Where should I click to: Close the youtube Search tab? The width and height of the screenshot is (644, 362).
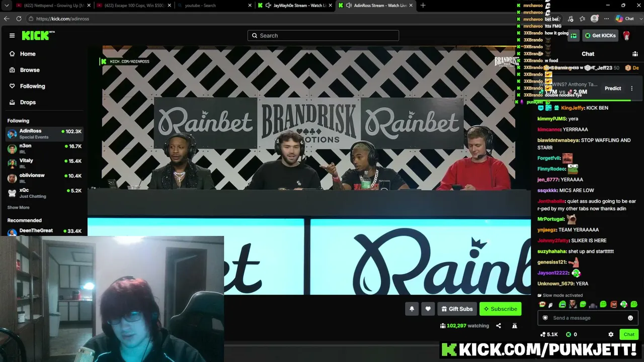click(x=250, y=6)
